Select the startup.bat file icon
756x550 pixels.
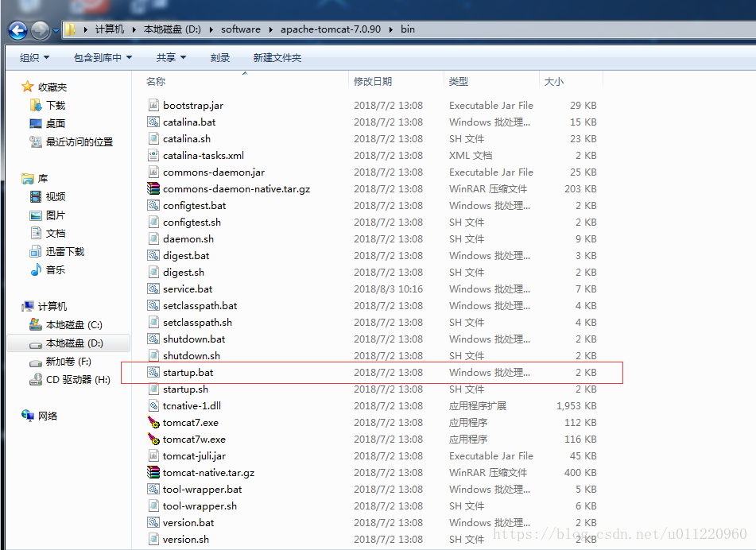click(153, 372)
